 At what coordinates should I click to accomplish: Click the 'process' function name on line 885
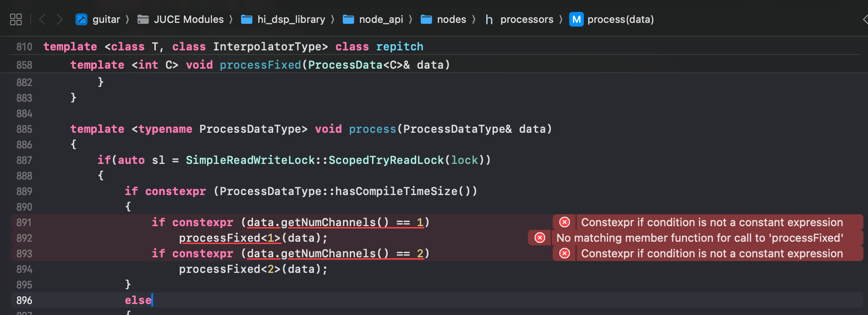click(x=373, y=129)
